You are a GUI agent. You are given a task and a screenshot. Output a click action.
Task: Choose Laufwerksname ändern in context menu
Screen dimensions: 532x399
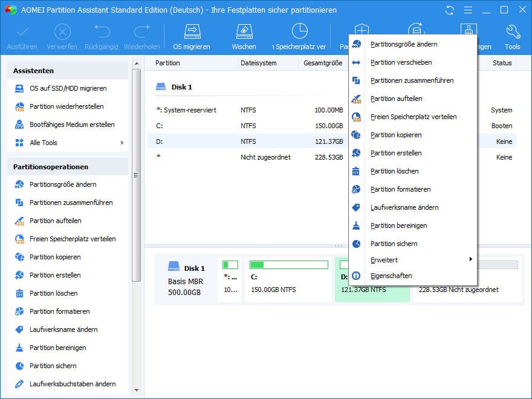pyautogui.click(x=413, y=207)
